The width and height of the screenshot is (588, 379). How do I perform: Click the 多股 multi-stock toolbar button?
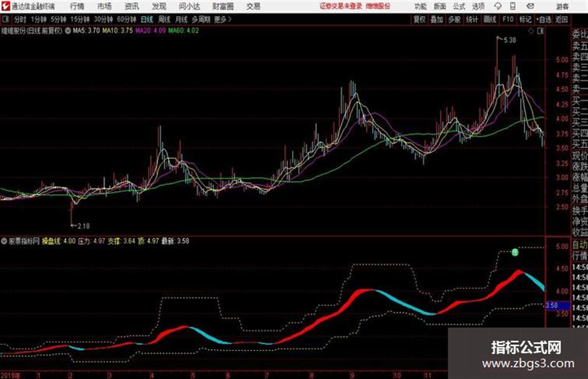(x=454, y=19)
